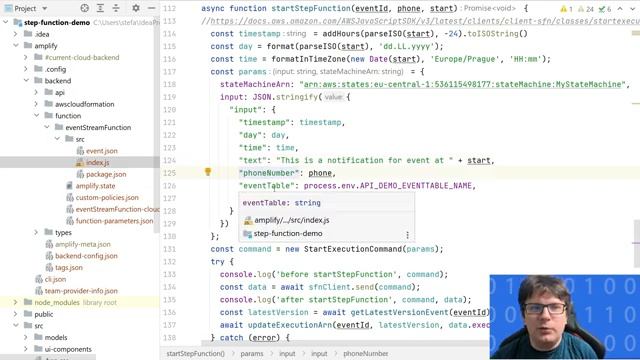This screenshot has height=360, width=640.
Task: Click the Select Opened File target icon
Action: point(84,8)
